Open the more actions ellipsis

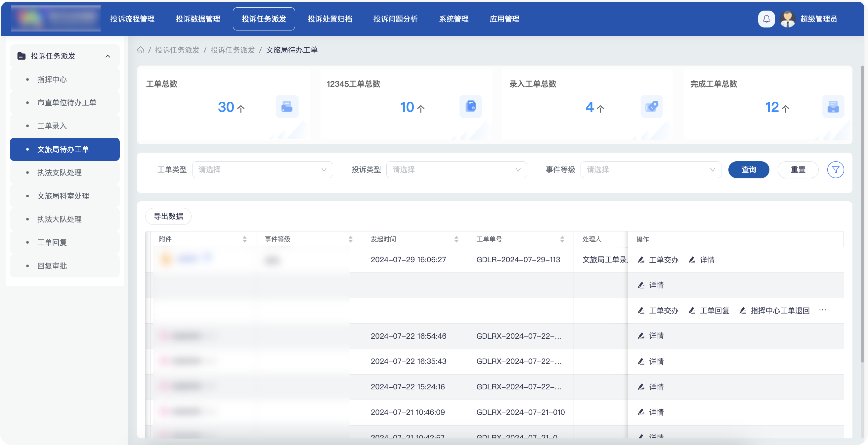pyautogui.click(x=822, y=310)
